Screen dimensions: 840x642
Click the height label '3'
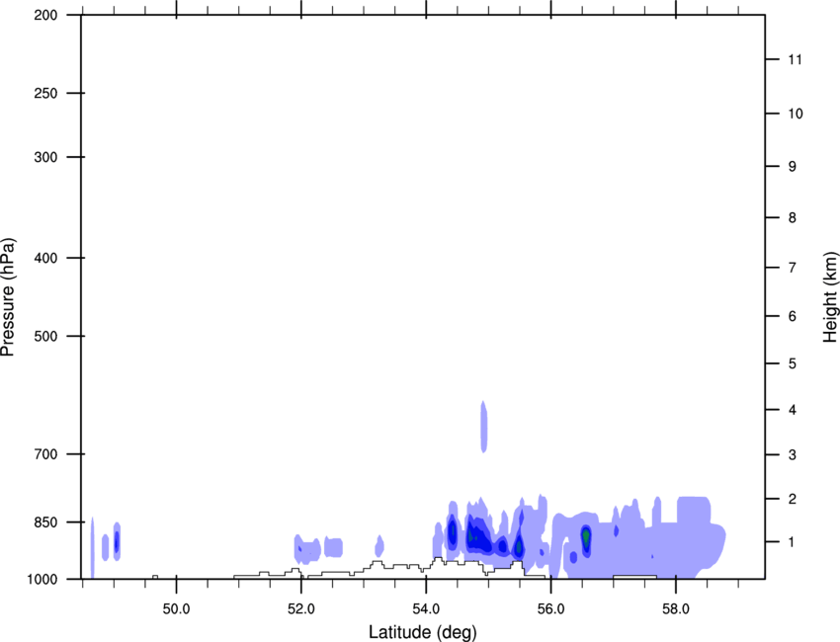(793, 455)
